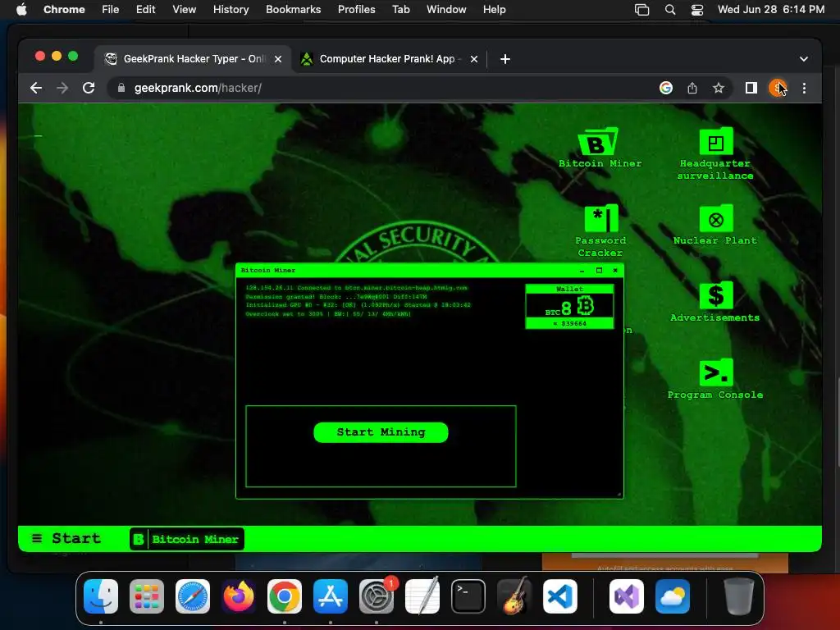Open Visual Studio from the Dock
The width and height of the screenshot is (840, 630).
pos(626,596)
